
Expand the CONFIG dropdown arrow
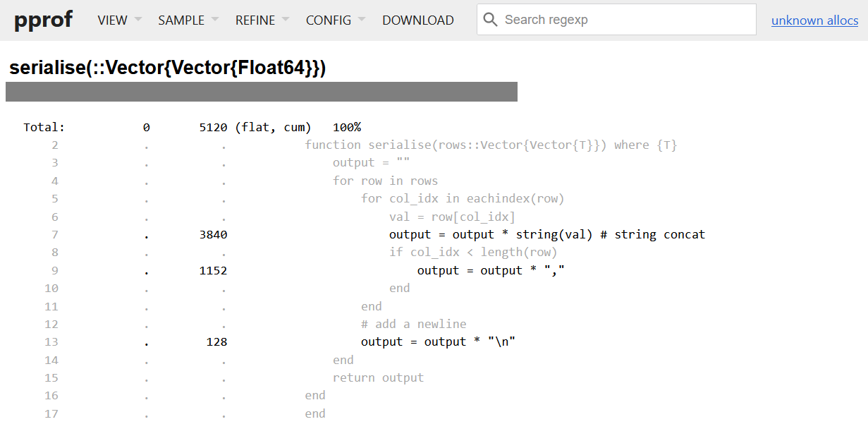point(362,19)
